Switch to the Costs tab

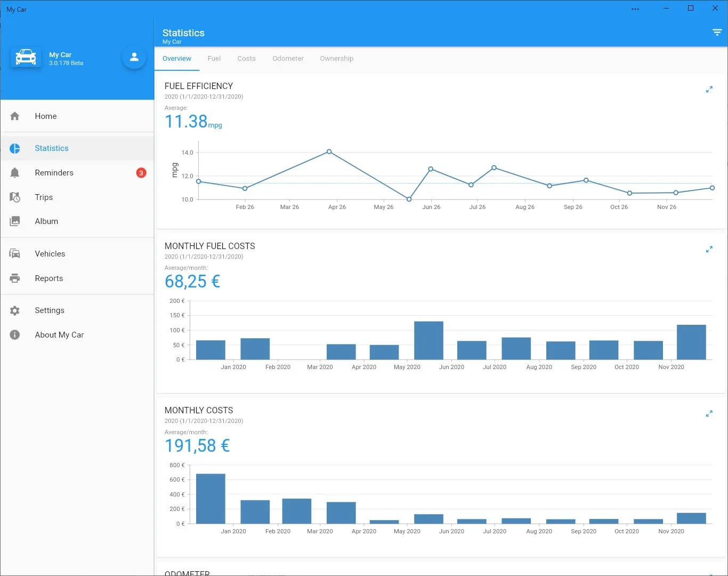[x=247, y=59]
